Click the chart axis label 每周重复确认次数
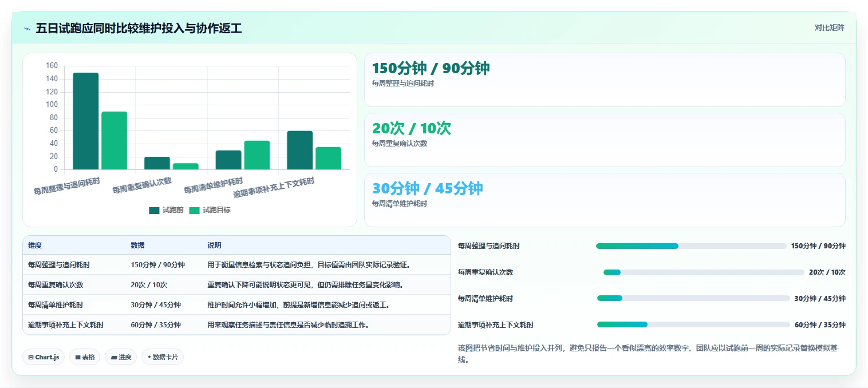 142,185
